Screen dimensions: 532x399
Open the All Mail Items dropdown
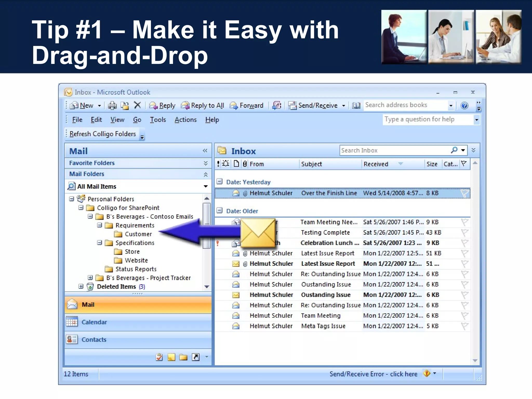pyautogui.click(x=205, y=186)
